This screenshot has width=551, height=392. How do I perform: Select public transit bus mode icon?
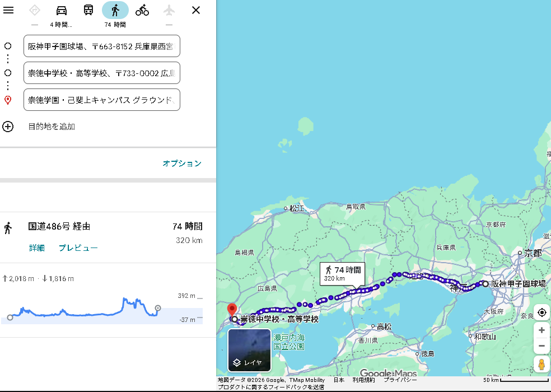88,10
